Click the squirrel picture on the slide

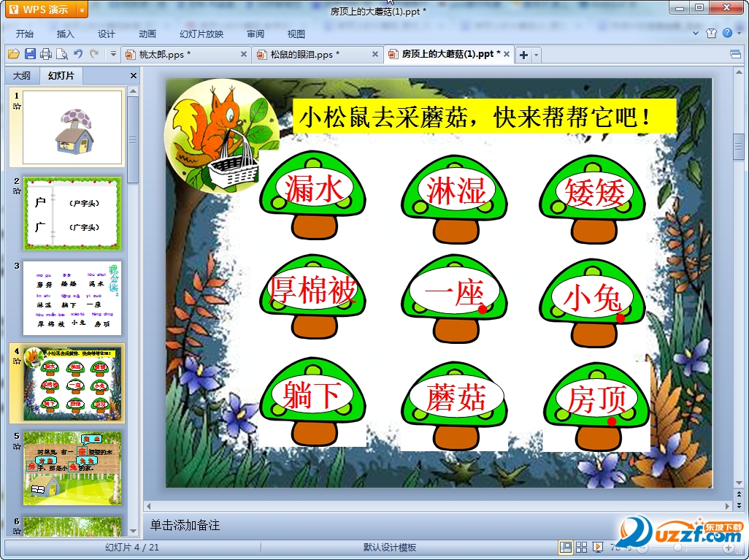[x=221, y=137]
